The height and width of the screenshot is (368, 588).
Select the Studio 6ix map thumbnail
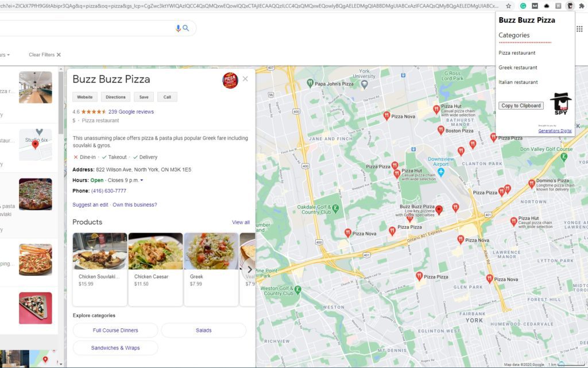[36, 145]
